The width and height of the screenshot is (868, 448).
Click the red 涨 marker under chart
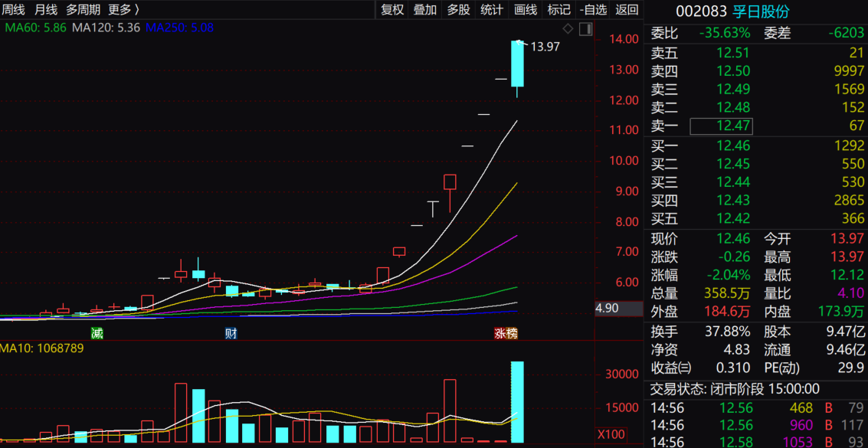pyautogui.click(x=500, y=333)
